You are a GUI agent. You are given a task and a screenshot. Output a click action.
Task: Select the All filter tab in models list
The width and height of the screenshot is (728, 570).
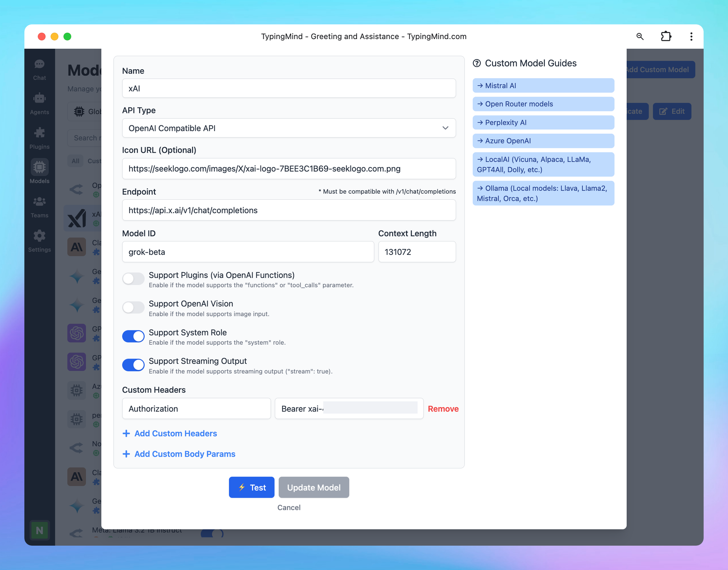[75, 161]
